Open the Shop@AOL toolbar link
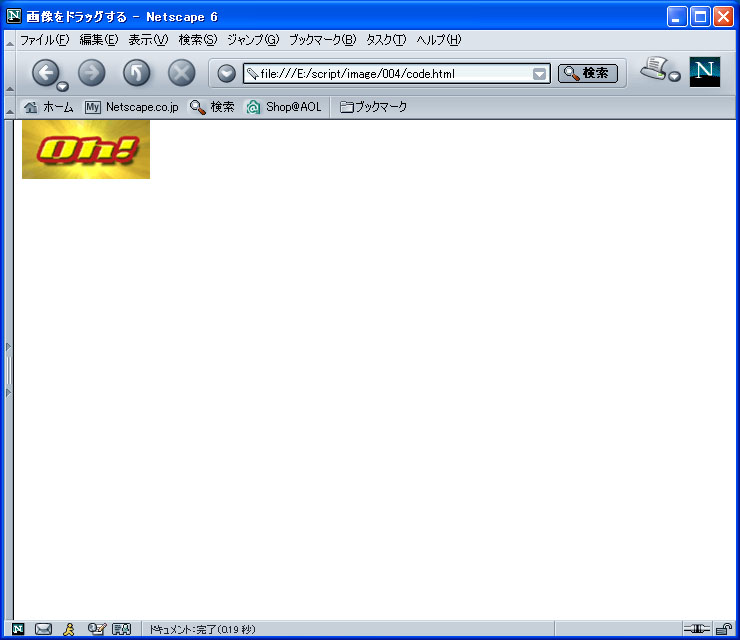 pyautogui.click(x=284, y=107)
